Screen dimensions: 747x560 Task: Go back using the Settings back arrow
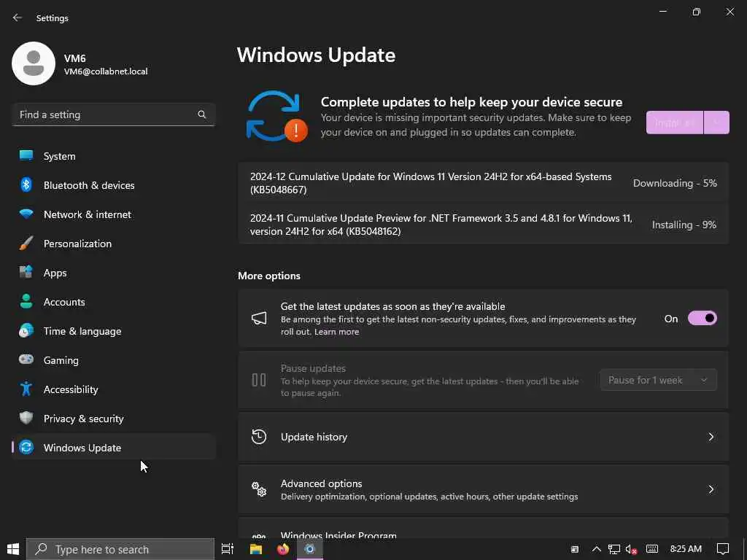[18, 17]
